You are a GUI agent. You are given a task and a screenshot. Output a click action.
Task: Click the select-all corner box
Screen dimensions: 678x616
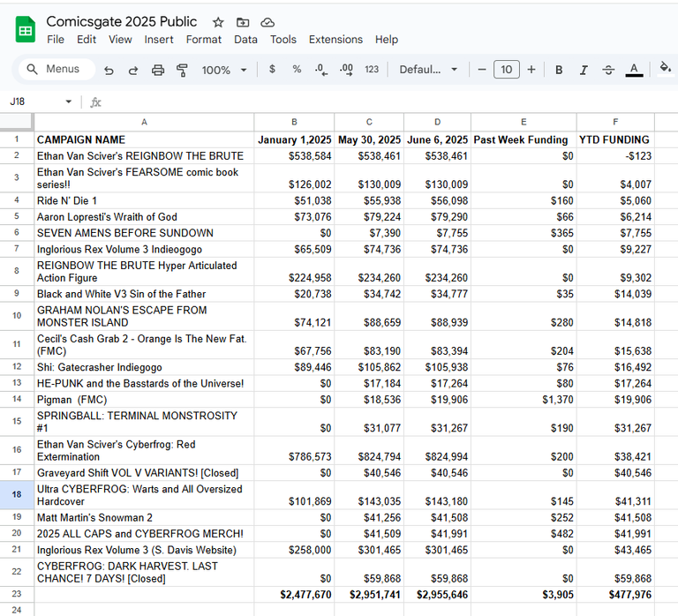tap(17, 122)
